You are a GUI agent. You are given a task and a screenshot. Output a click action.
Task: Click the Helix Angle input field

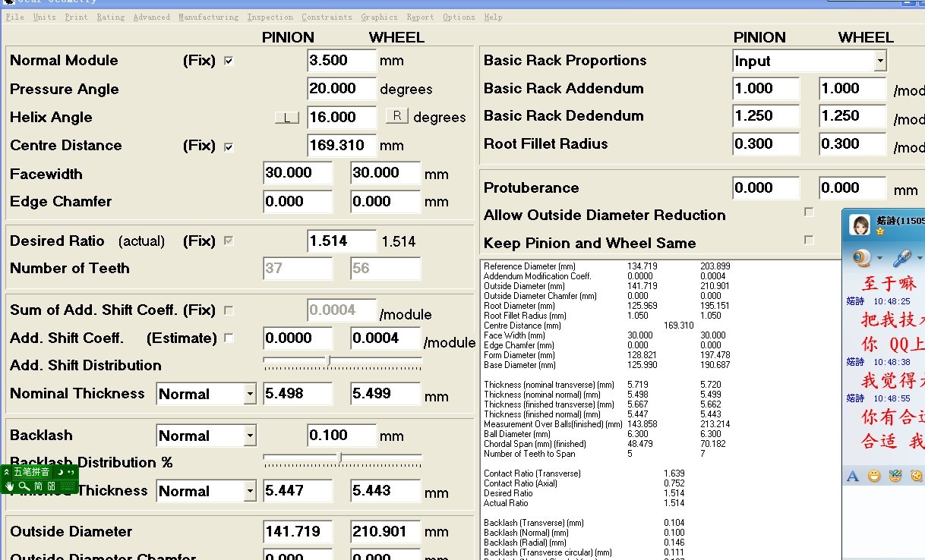point(342,118)
